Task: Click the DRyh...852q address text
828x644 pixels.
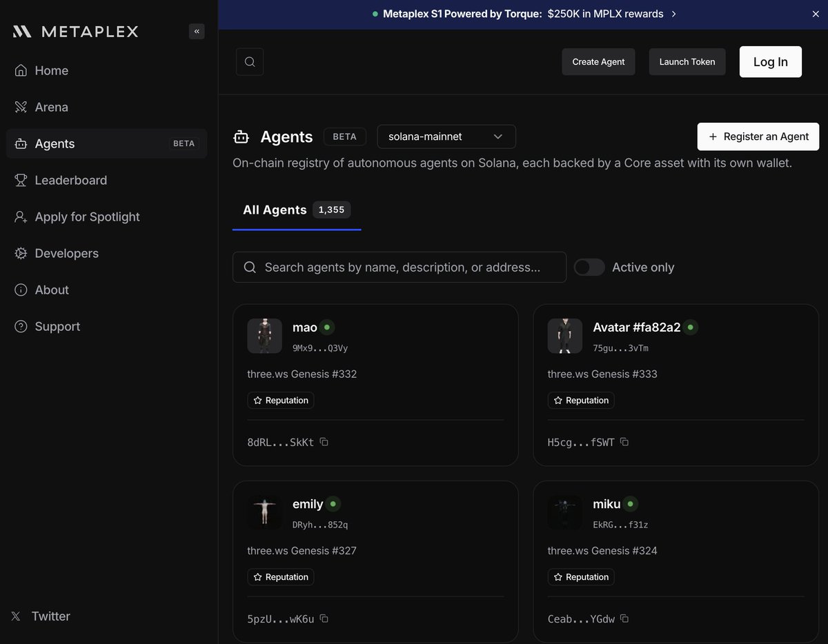Action: pyautogui.click(x=320, y=525)
